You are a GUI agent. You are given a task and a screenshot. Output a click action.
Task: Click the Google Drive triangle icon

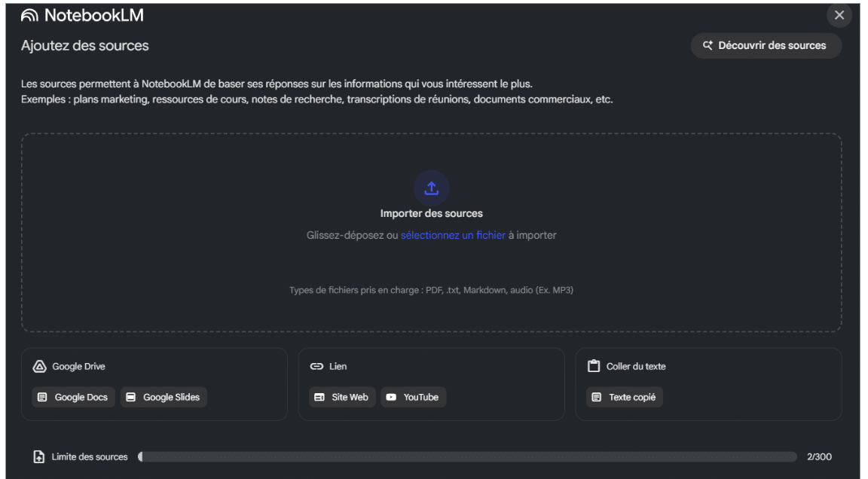pos(40,367)
